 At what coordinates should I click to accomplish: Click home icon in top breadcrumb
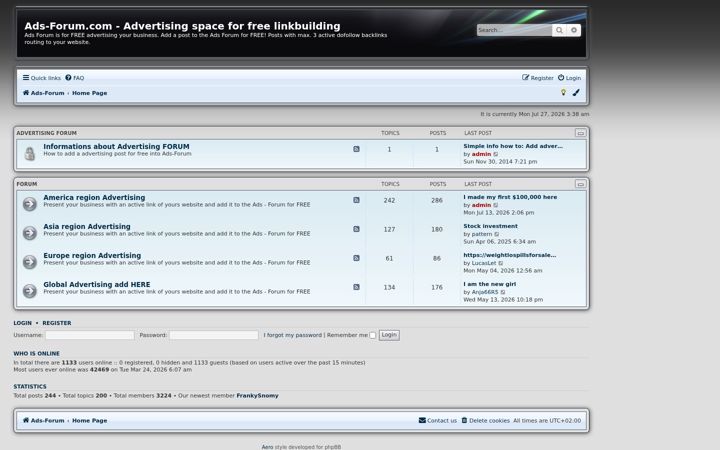pos(26,93)
